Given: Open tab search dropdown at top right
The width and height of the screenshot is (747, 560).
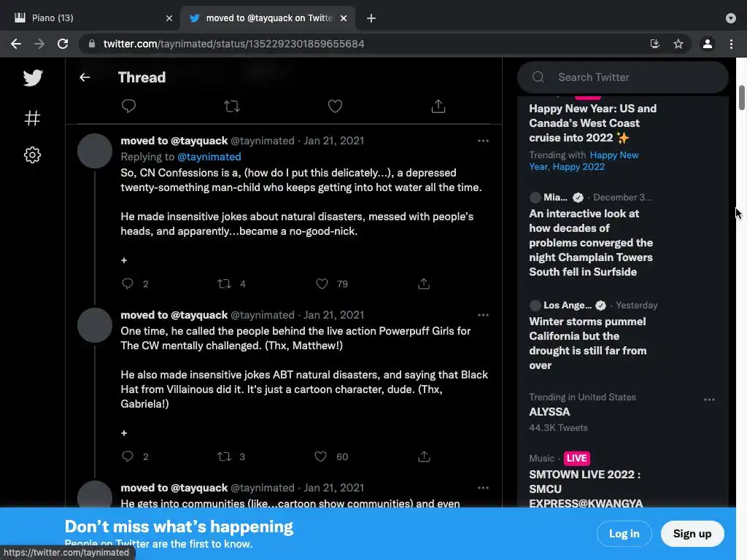Looking at the screenshot, I should coord(731,18).
